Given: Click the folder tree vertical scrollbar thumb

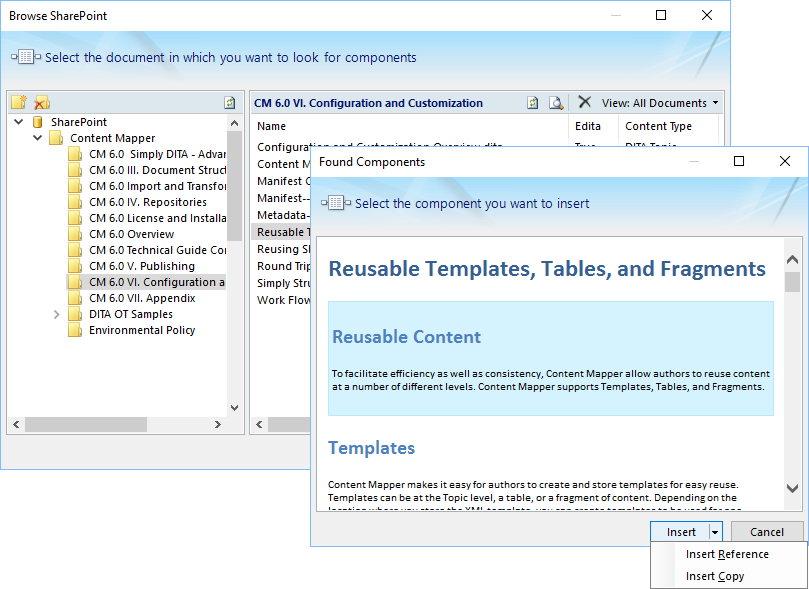Looking at the screenshot, I should pyautogui.click(x=234, y=186).
